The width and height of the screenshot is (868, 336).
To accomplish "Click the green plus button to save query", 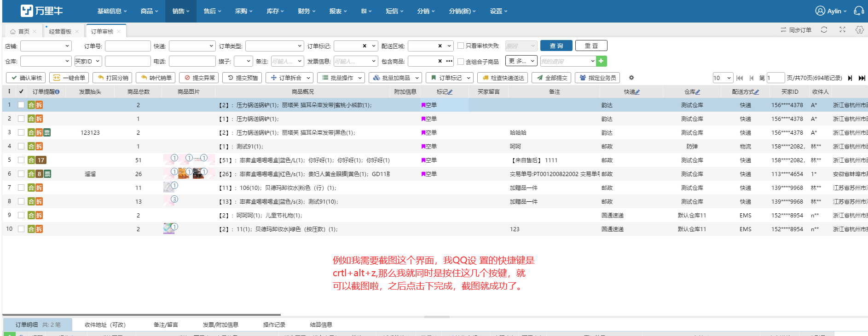I will [x=602, y=61].
